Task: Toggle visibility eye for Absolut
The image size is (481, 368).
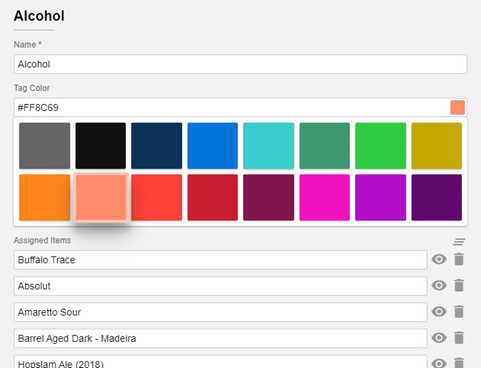Action: click(x=439, y=285)
